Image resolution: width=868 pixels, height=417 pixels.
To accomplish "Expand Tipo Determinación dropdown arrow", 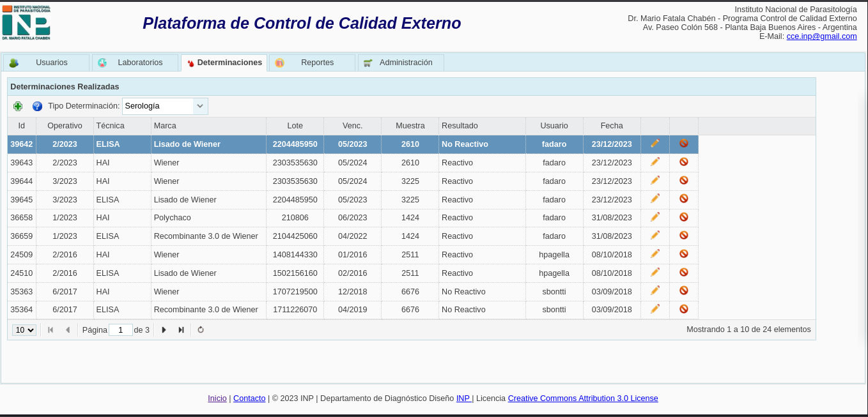I will click(x=200, y=106).
